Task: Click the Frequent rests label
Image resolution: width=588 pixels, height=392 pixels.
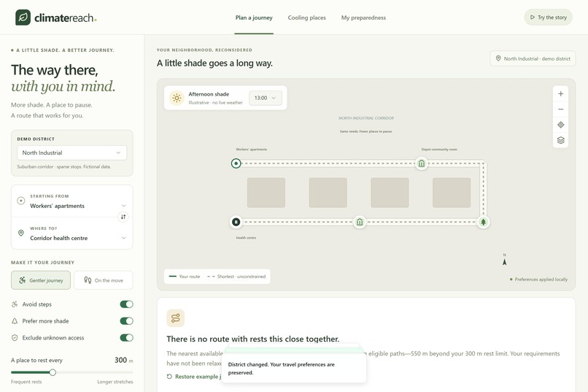Action: pos(26,382)
